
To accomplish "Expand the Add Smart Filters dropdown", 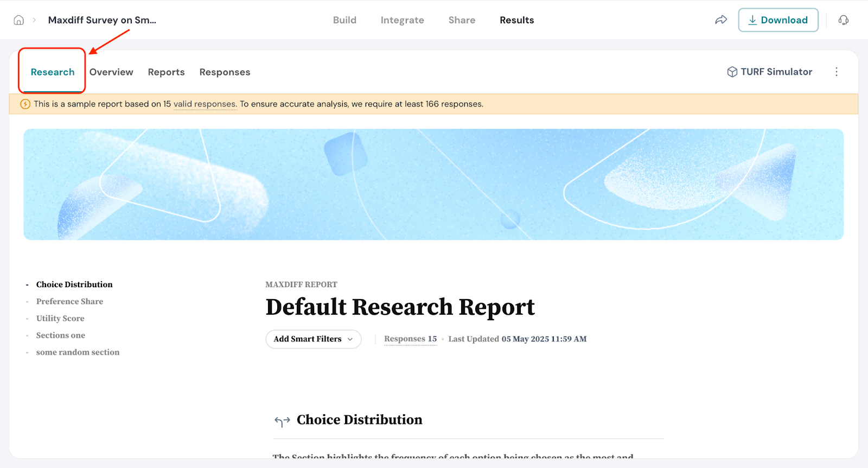I will click(313, 339).
